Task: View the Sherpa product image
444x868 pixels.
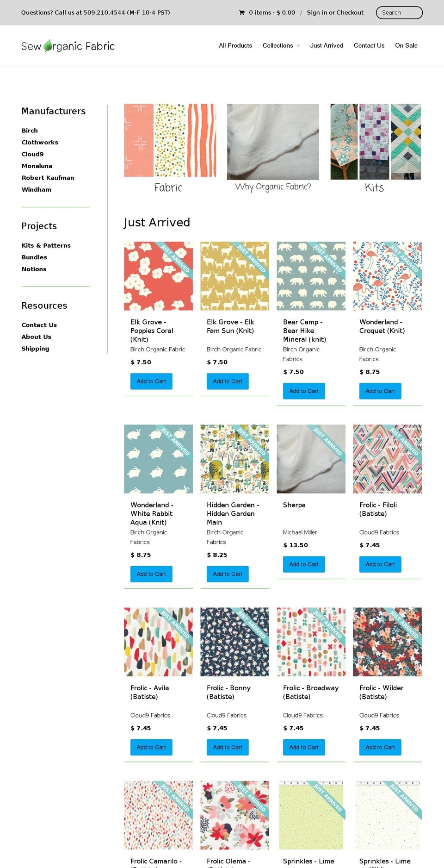Action: [311, 459]
